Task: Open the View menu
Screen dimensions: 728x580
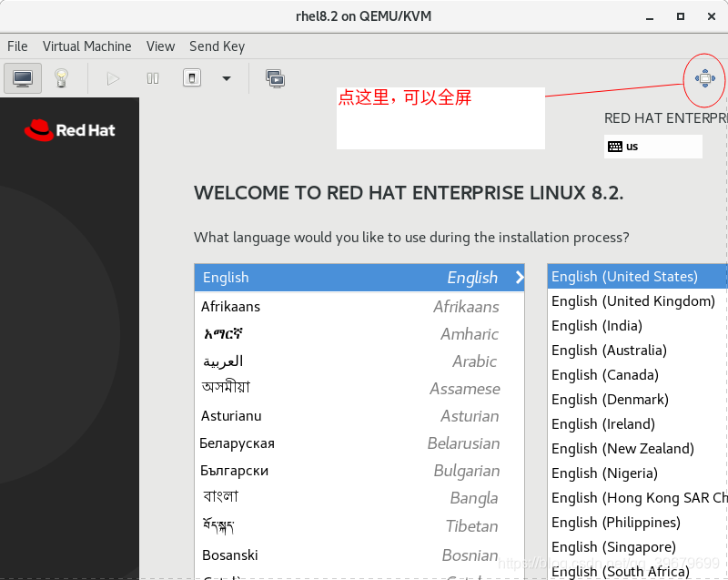Action: 161,46
